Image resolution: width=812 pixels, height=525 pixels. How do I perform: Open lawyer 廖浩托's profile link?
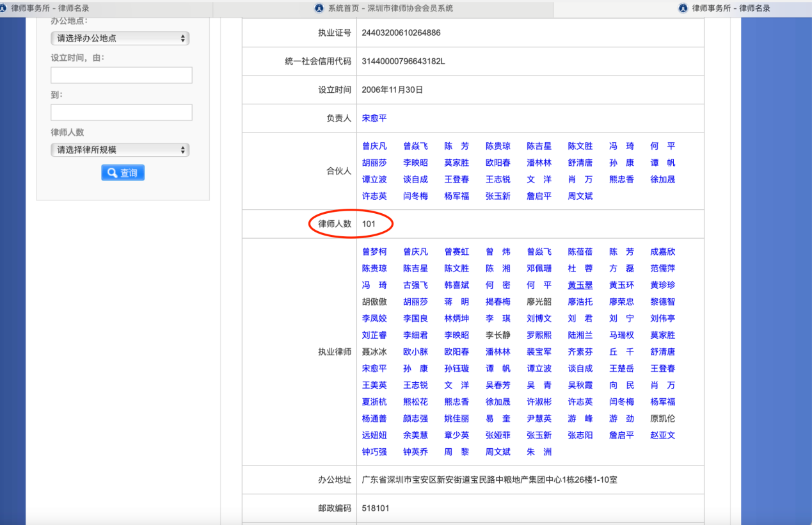[580, 302]
